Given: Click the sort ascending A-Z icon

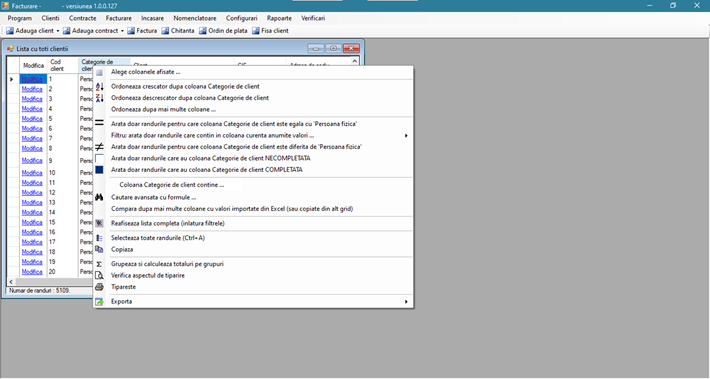Looking at the screenshot, I should click(x=100, y=86).
